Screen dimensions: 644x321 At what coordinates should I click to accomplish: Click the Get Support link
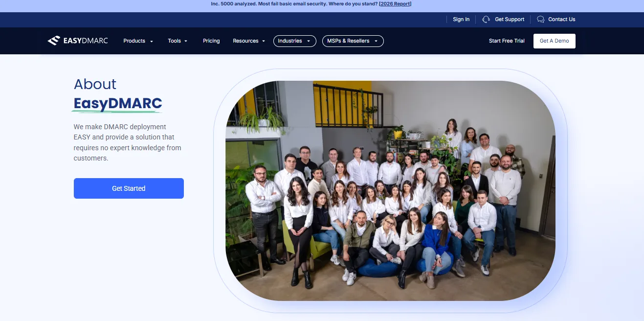tap(510, 20)
